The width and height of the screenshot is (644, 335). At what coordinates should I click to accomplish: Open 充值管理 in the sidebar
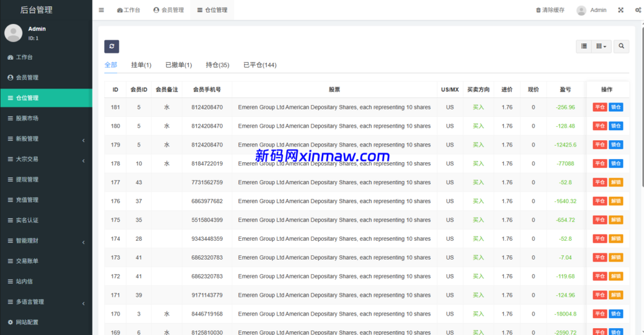(x=46, y=200)
